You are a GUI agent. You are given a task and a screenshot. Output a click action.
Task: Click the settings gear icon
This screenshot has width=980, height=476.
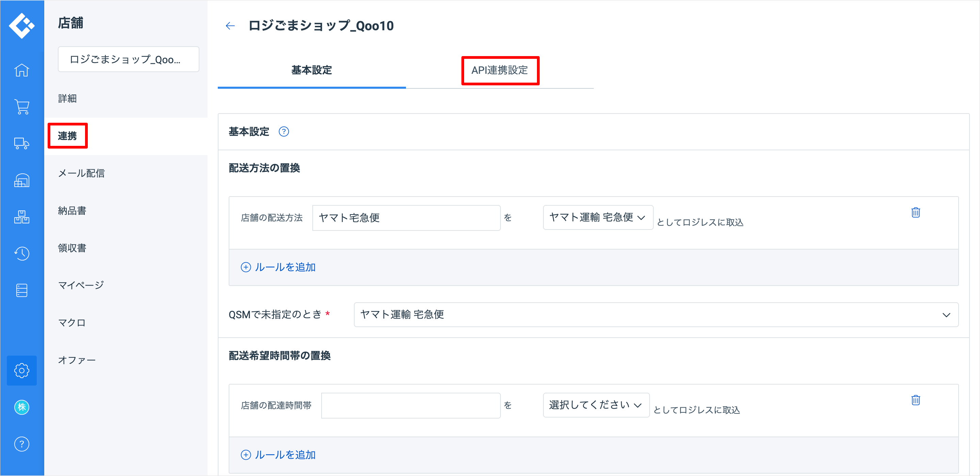[22, 370]
